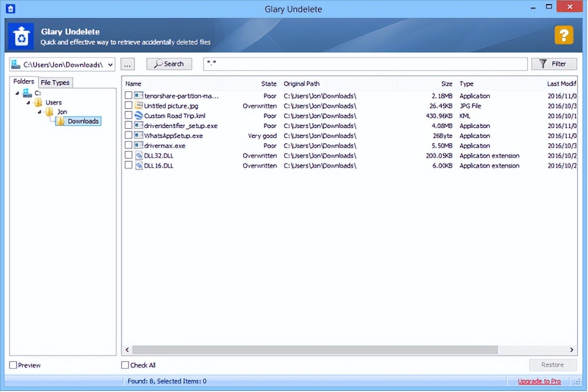This screenshot has width=588, height=392.
Task: Click the WhatsAppSetup.exe application icon
Action: pyautogui.click(x=139, y=135)
